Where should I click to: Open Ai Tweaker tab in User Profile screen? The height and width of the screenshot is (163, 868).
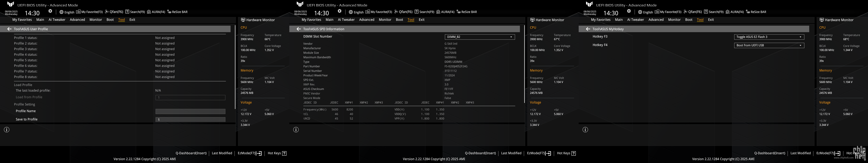click(57, 20)
